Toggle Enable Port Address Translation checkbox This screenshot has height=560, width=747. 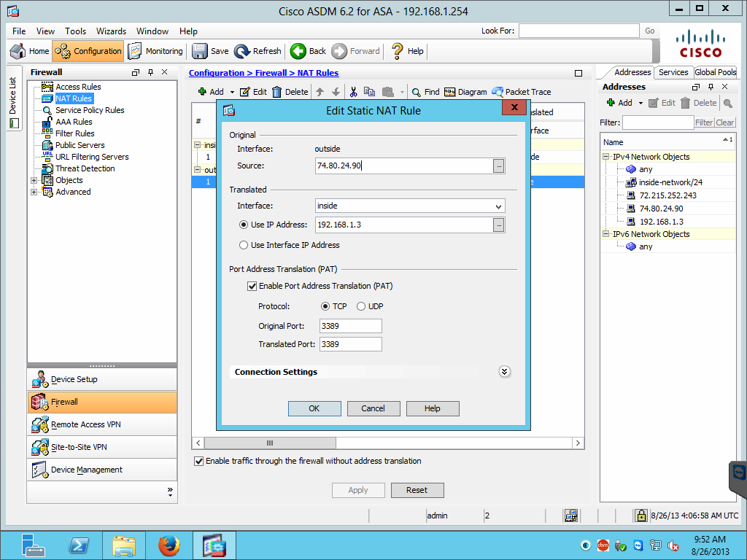point(252,286)
